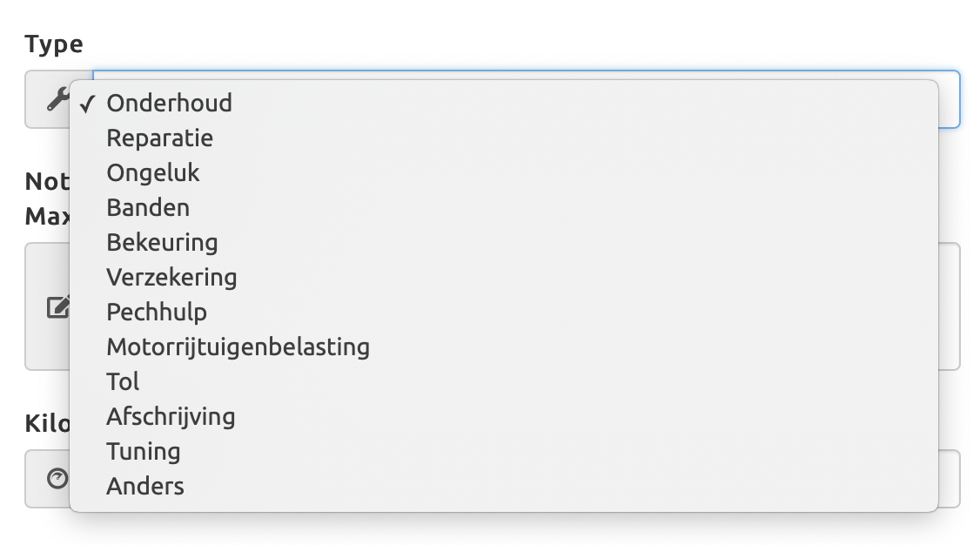Select Ongeluk in the dropdown list
980x545 pixels.
point(152,172)
